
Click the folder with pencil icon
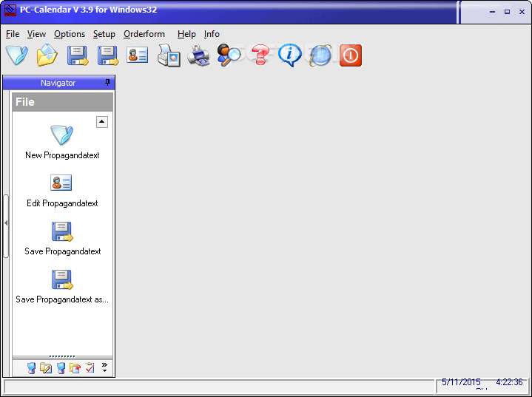click(x=46, y=368)
